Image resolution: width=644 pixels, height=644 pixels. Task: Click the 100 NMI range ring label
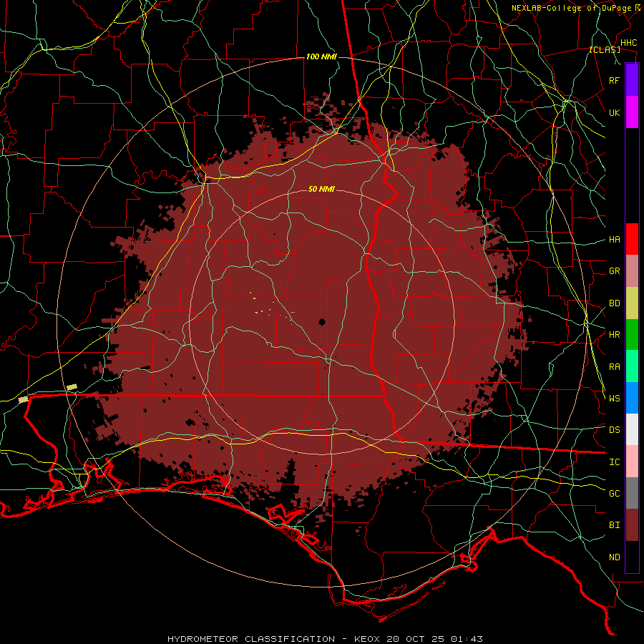click(x=321, y=57)
